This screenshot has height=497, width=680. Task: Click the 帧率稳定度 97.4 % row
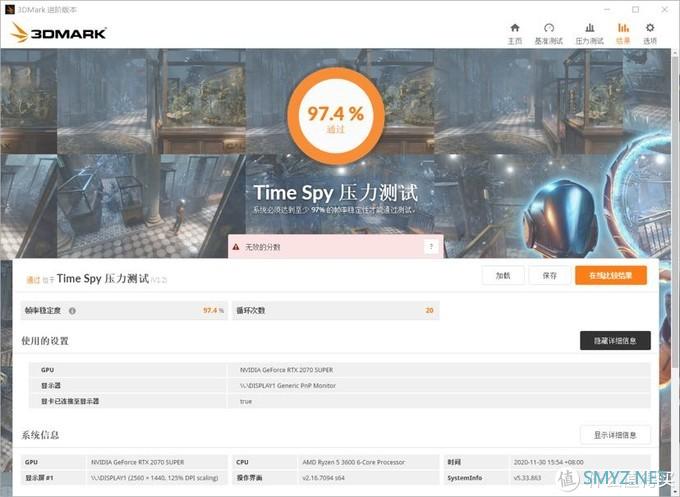(124, 311)
